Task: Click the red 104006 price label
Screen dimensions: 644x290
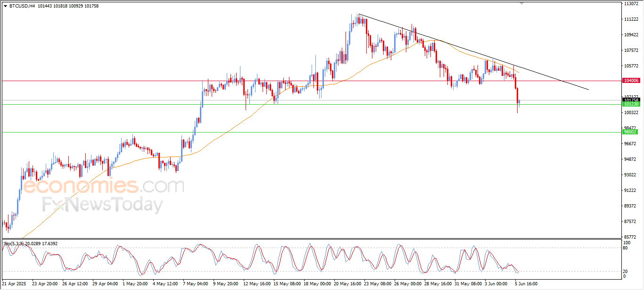Action: (631, 81)
